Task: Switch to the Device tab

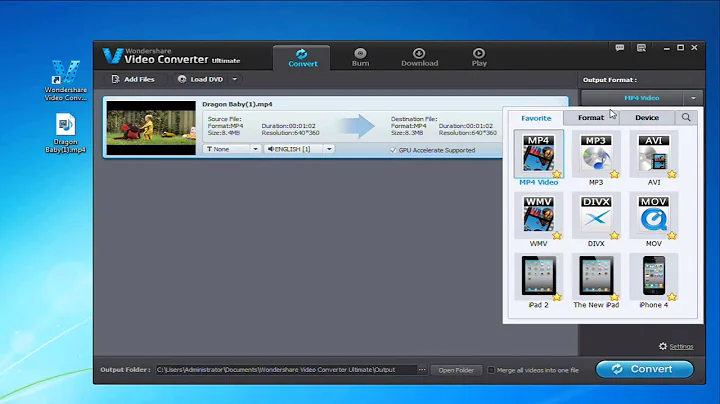Action: click(x=647, y=118)
